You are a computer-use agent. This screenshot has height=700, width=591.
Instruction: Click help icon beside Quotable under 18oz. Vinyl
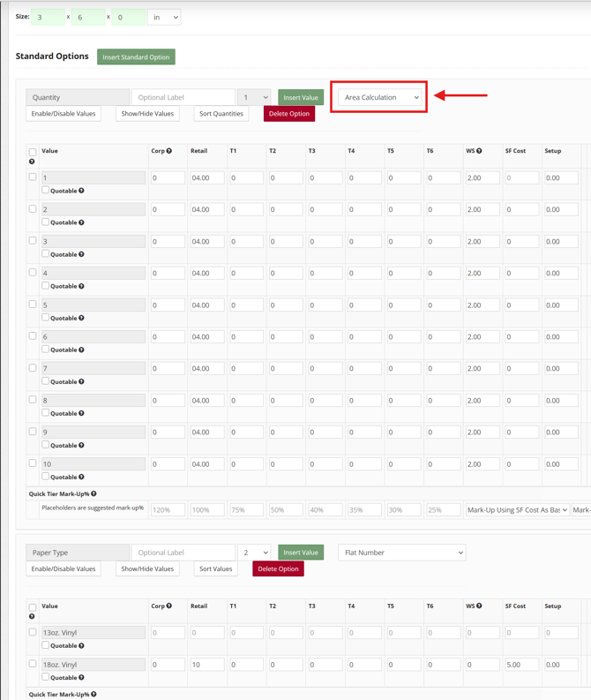81,678
